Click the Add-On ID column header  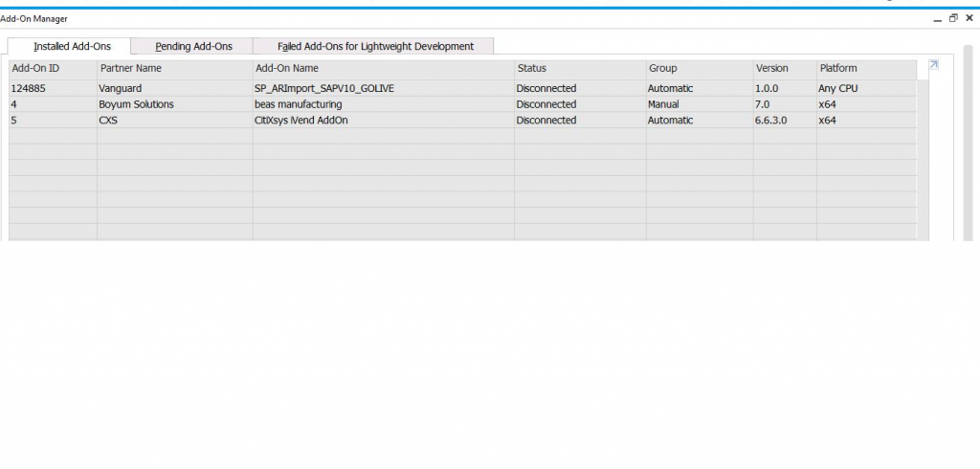coord(53,69)
